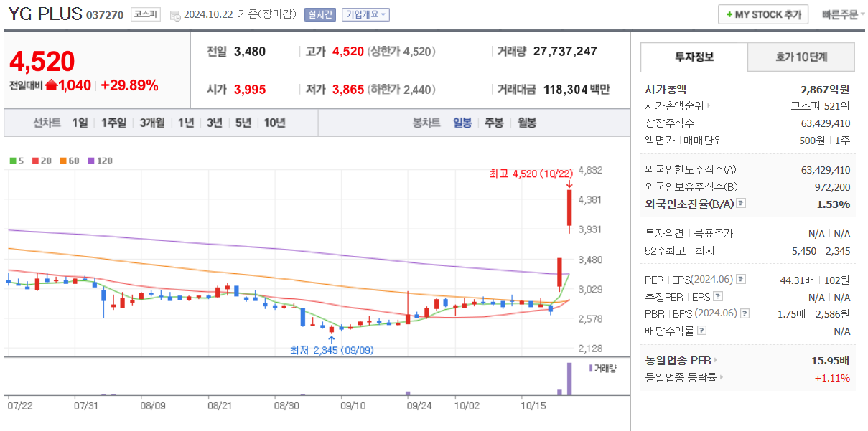The width and height of the screenshot is (868, 431).
Task: Select the 1일 line chart period
Action: (80, 123)
